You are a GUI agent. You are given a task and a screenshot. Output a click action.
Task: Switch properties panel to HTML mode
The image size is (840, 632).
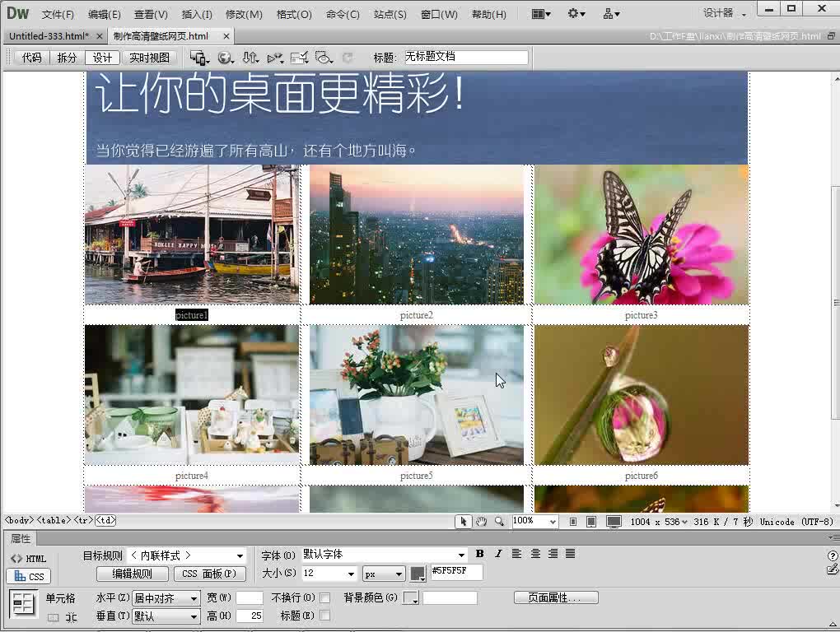(28, 559)
